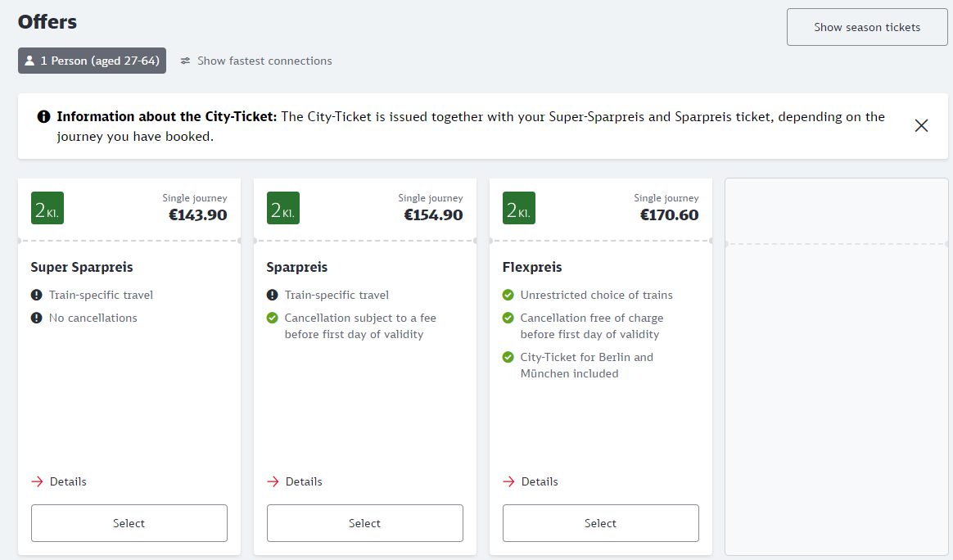The height and width of the screenshot is (560, 953).
Task: Click the Flexpreis Details arrow icon
Action: tap(508, 481)
